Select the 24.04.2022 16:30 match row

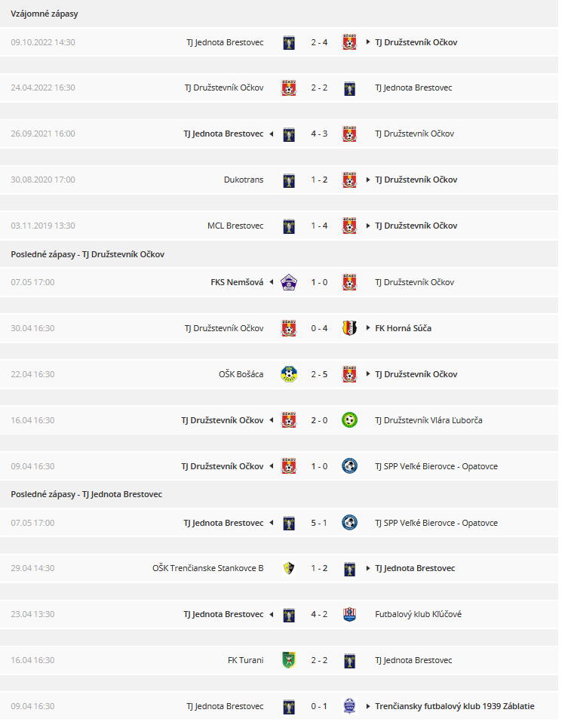click(279, 88)
